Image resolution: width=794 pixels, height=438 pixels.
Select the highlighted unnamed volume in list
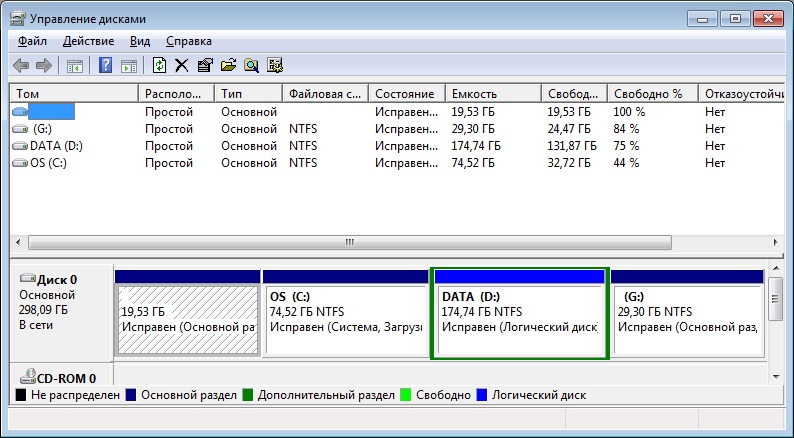coord(397,111)
